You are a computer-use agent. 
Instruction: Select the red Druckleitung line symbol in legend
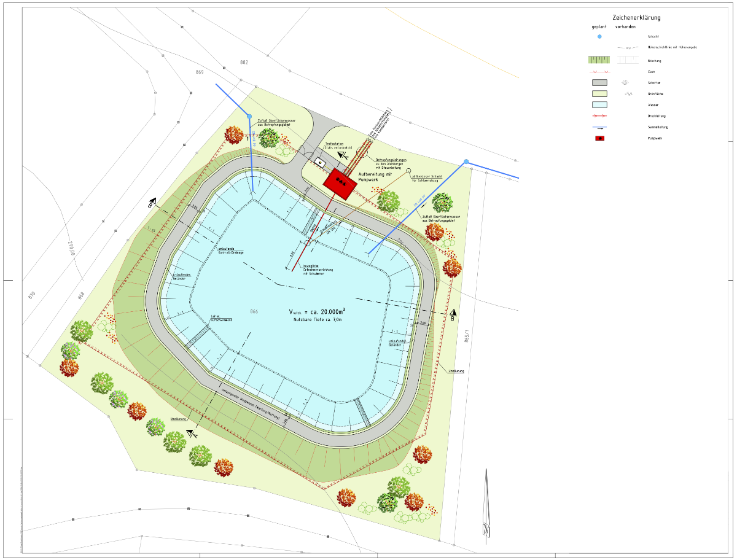tap(599, 116)
